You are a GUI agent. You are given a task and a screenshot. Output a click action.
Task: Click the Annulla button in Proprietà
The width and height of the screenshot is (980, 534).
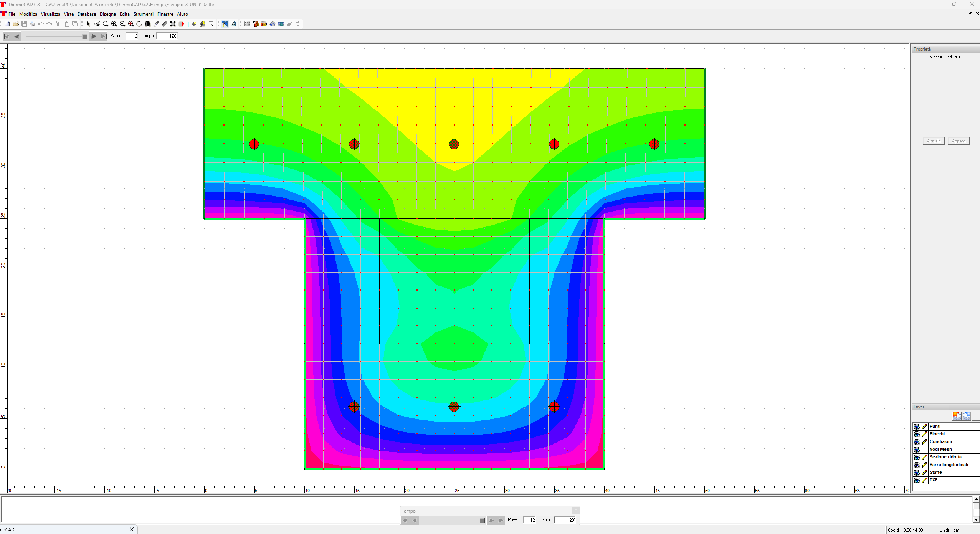(933, 141)
